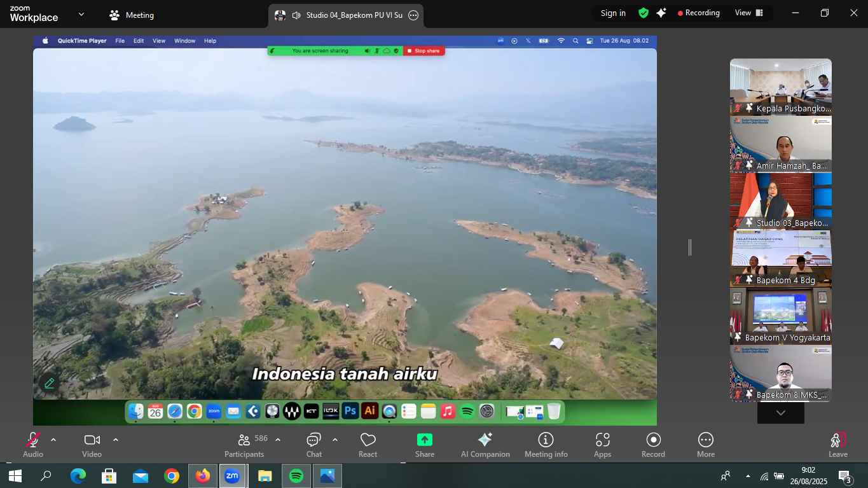Select the Bapekom 4 Bdg video thumbnail
The width and height of the screenshot is (868, 488).
point(781,259)
